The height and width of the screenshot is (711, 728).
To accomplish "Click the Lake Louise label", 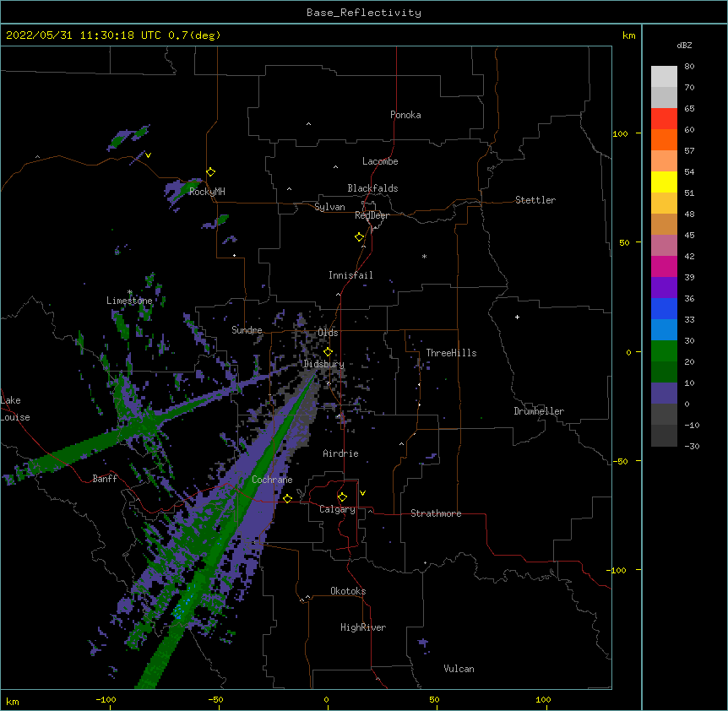I will pyautogui.click(x=15, y=409).
